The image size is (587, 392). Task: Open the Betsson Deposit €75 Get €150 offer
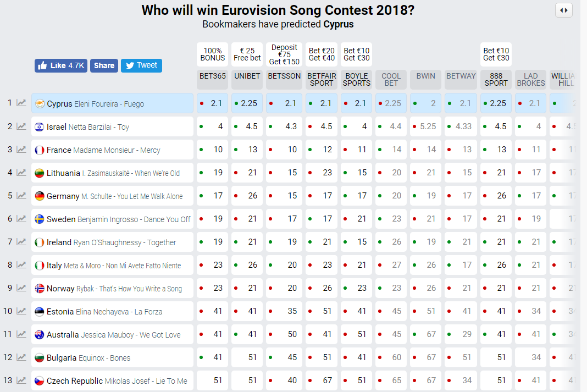click(284, 54)
